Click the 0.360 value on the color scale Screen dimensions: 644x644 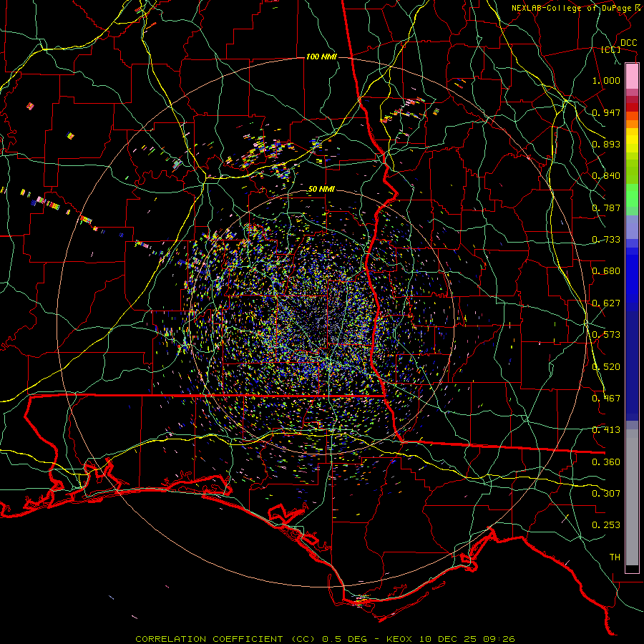pyautogui.click(x=606, y=462)
